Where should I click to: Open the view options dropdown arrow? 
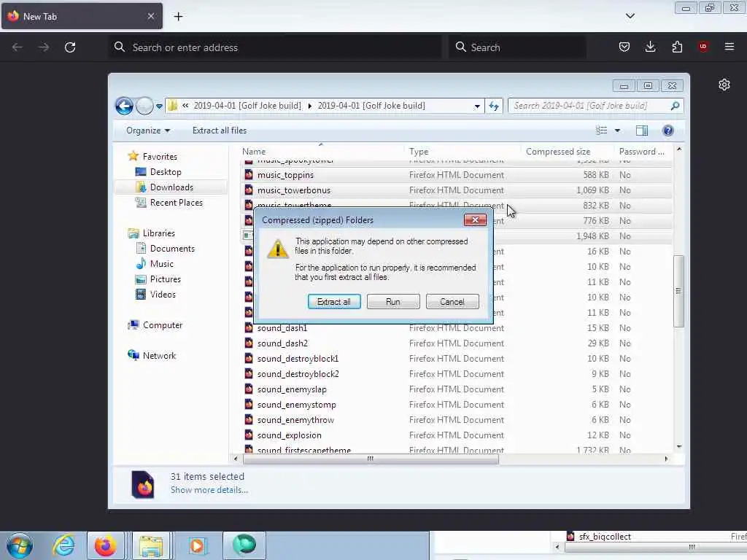[x=617, y=131]
